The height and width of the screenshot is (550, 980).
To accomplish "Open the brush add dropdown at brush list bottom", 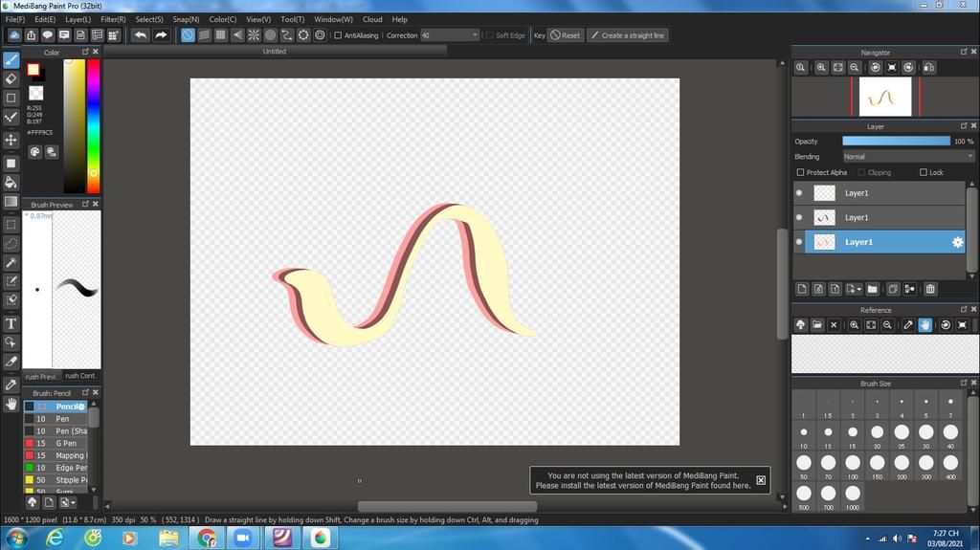I will click(66, 502).
